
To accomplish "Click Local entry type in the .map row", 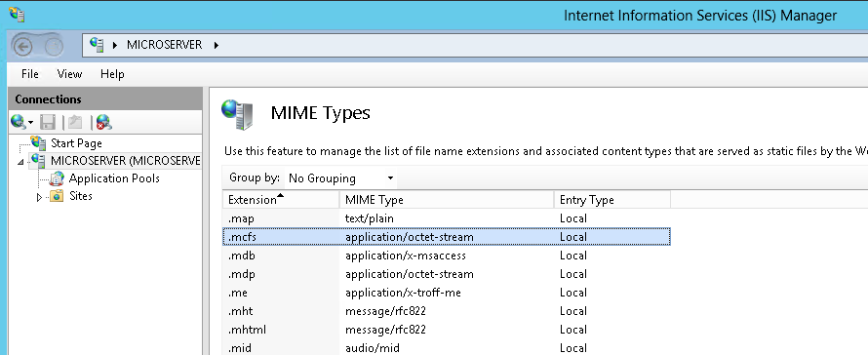I will (x=572, y=218).
